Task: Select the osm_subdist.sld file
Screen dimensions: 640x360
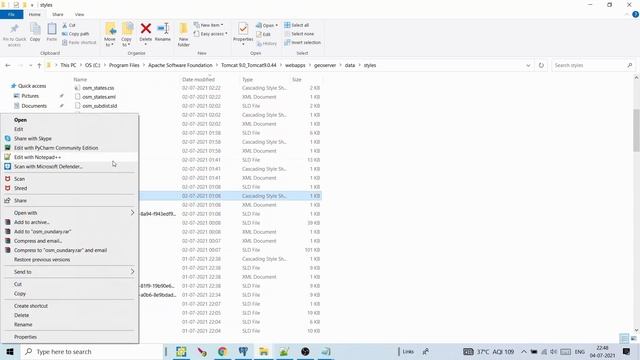Action: coord(100,106)
